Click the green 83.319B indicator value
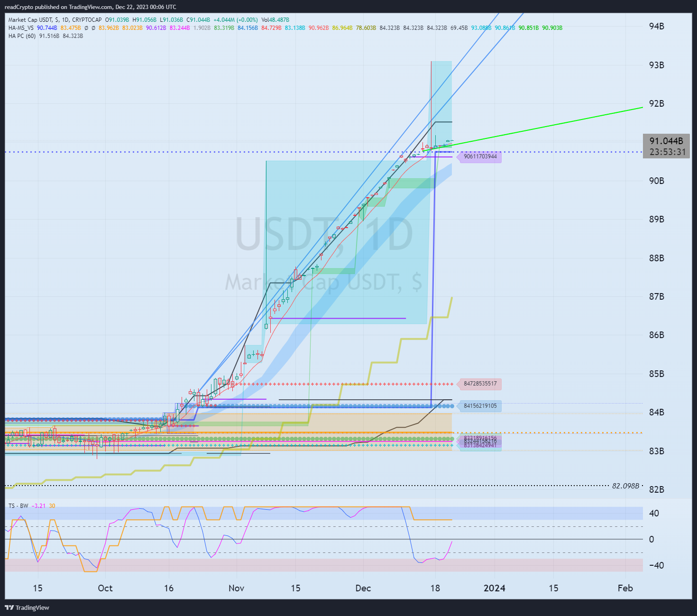The image size is (697, 616). click(x=224, y=28)
